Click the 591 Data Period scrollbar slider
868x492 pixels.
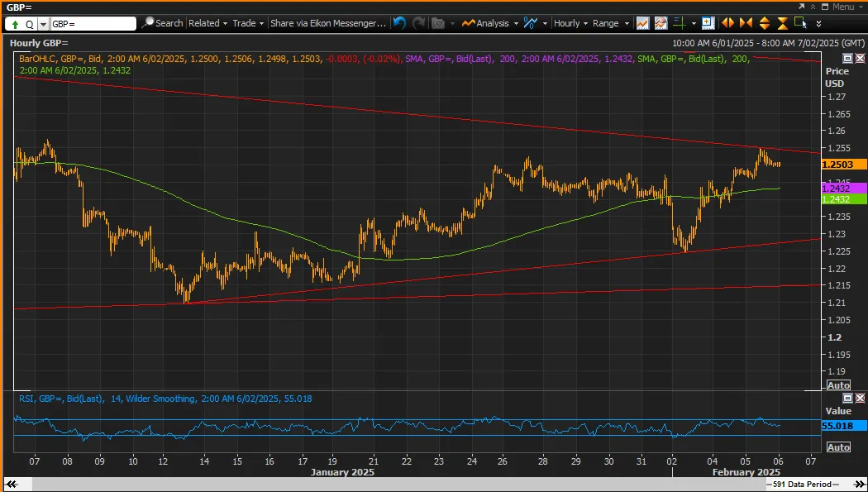803,485
